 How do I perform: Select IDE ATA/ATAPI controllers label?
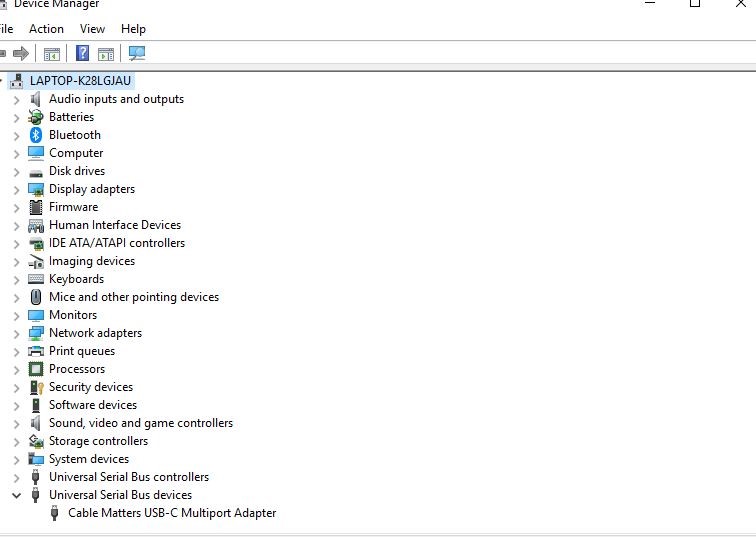tap(117, 242)
